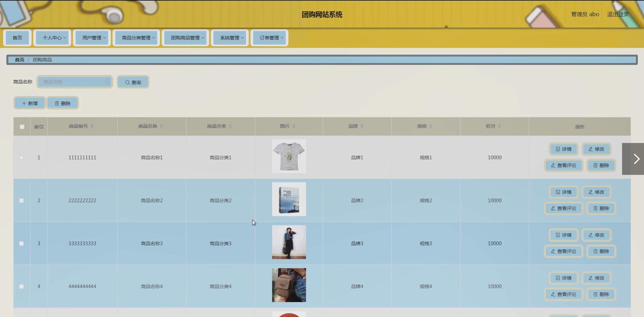Image resolution: width=644 pixels, height=317 pixels.
Task: Open 查看评论 for 商品名称2
Action: tap(564, 208)
